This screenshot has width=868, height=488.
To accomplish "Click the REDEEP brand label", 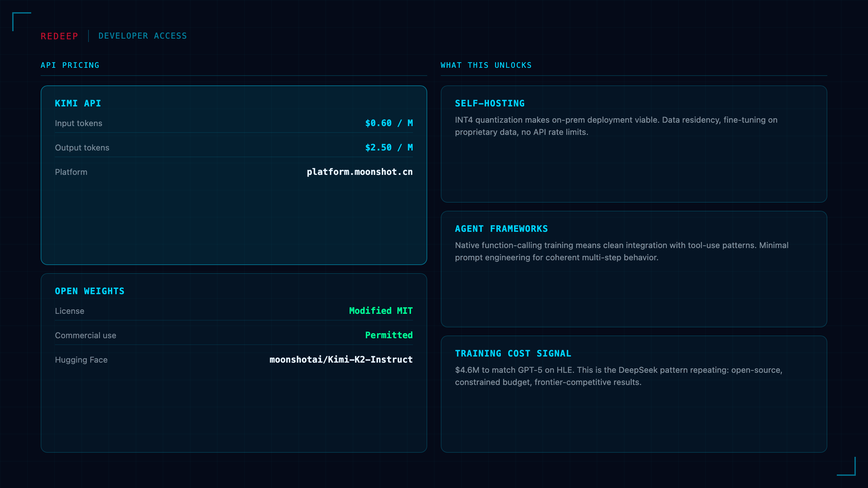I will coord(59,36).
